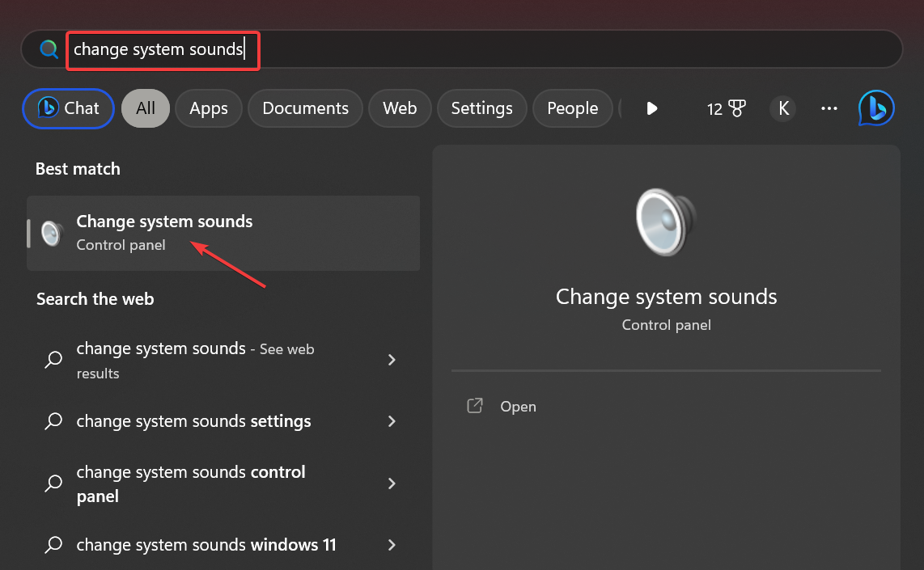Show more filters with the play arrow

tap(652, 108)
